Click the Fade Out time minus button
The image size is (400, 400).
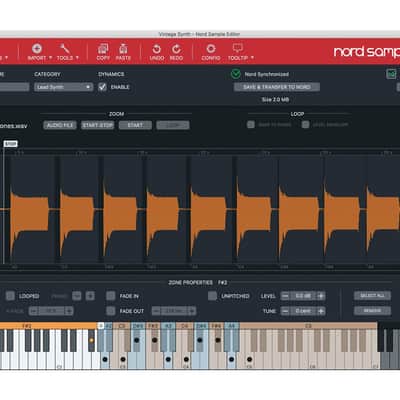tap(156, 311)
